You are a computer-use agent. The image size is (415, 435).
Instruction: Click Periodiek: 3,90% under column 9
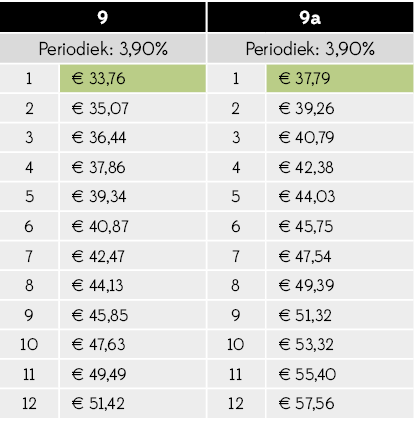click(x=103, y=49)
